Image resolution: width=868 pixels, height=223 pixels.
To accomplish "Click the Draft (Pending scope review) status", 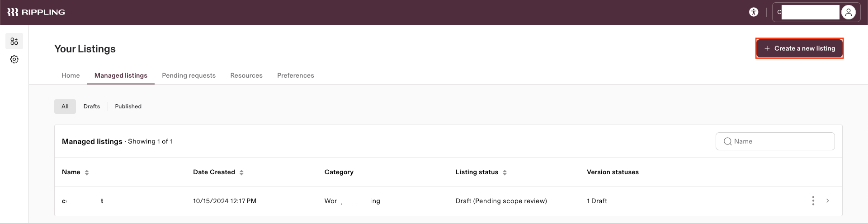I will (501, 201).
